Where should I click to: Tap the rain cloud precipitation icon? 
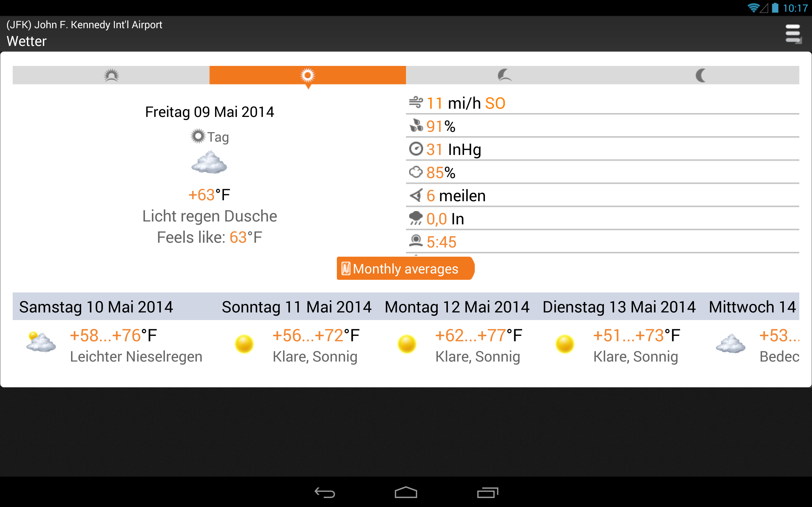[416, 218]
